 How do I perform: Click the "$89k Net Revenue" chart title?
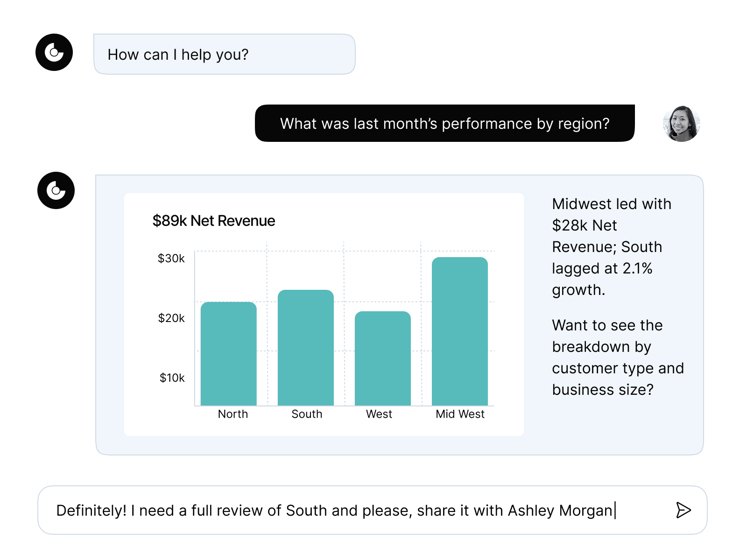click(214, 221)
